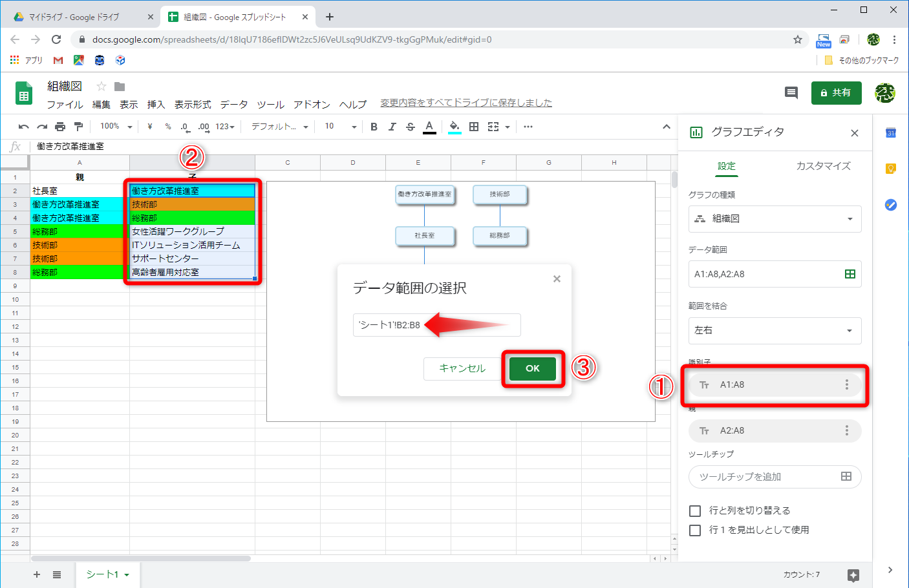This screenshot has width=909, height=588.
Task: Open the 編集 menu
Action: point(102,104)
